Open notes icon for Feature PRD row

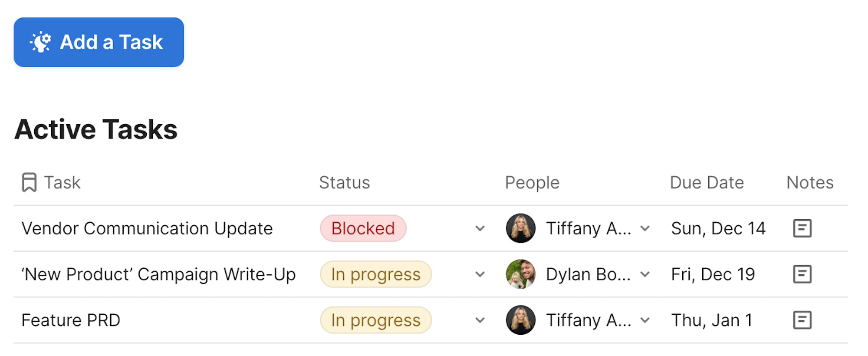click(802, 320)
